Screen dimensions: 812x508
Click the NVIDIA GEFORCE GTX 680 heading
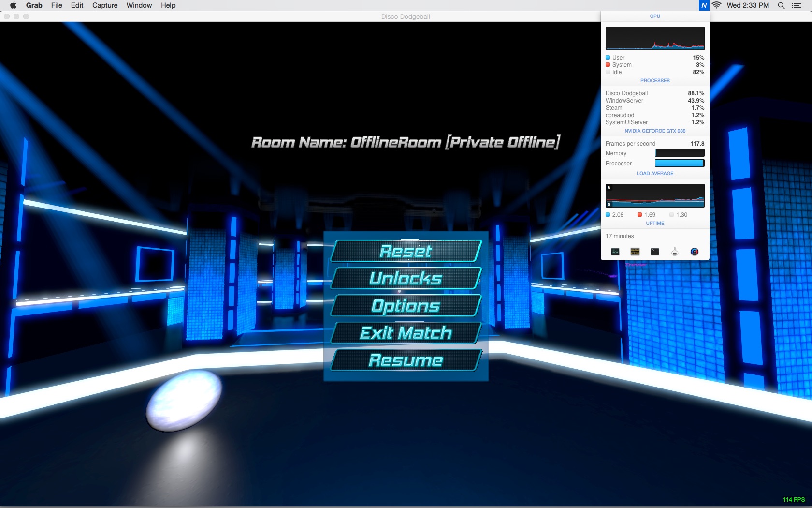pos(655,131)
